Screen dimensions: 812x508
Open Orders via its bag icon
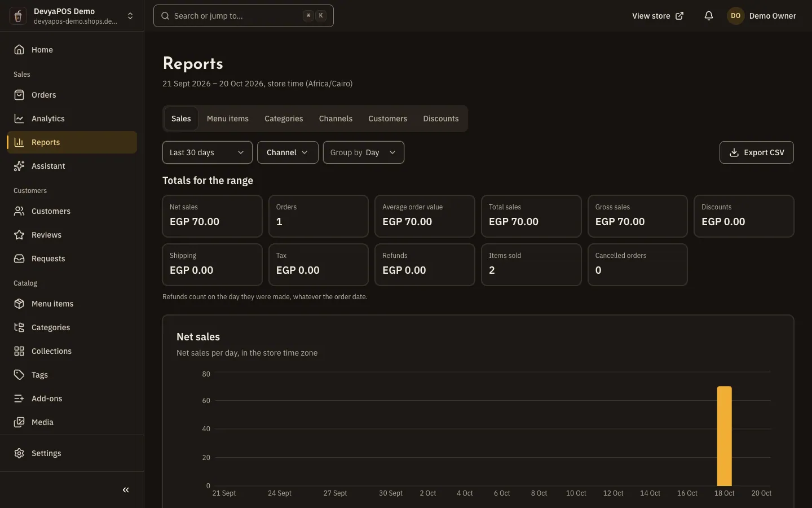pos(19,95)
